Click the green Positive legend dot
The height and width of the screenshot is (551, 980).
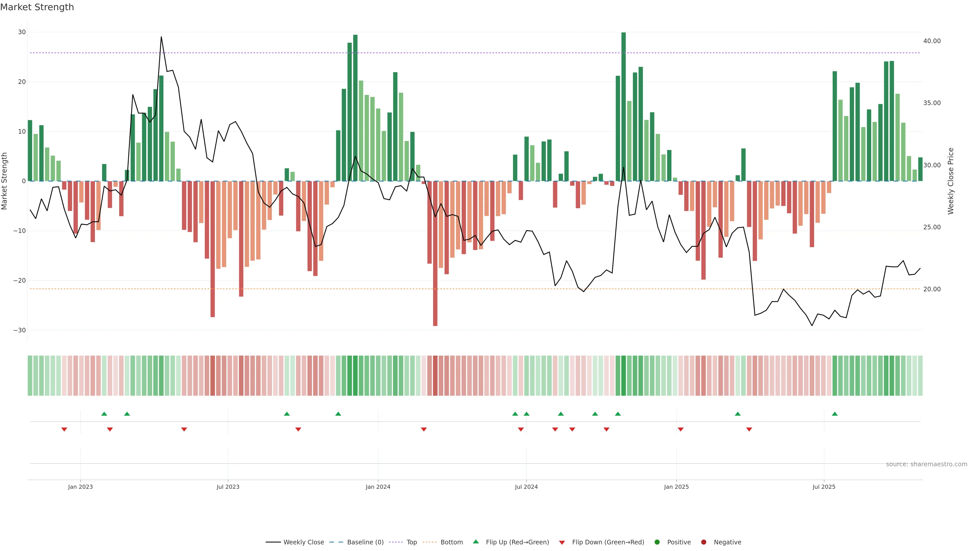click(657, 542)
